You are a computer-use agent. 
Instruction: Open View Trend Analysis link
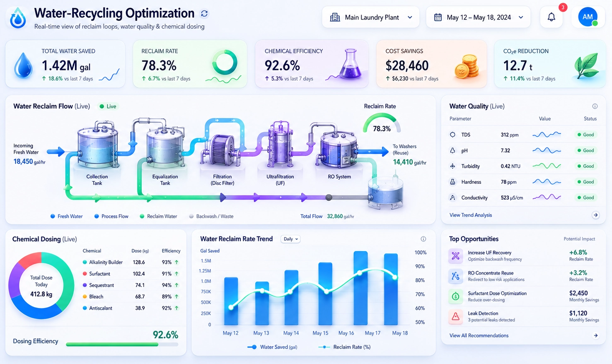[471, 215]
